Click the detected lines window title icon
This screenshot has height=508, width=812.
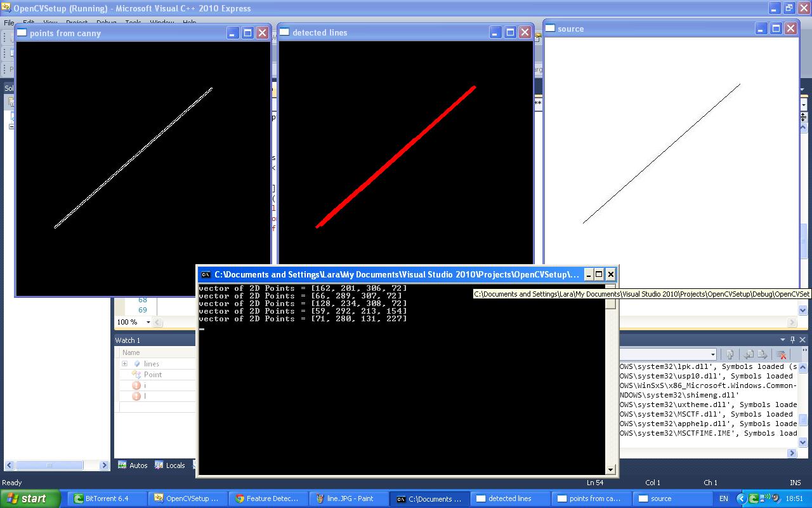tap(285, 32)
